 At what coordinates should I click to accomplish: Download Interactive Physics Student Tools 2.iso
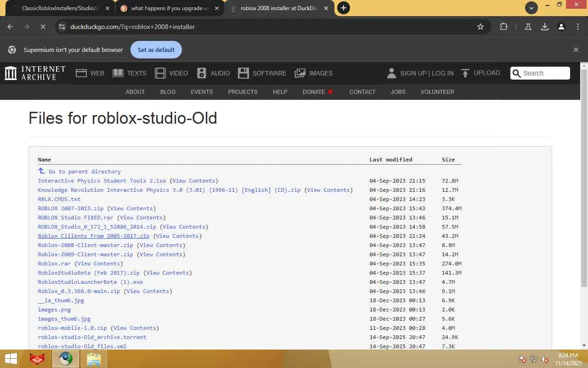102,181
